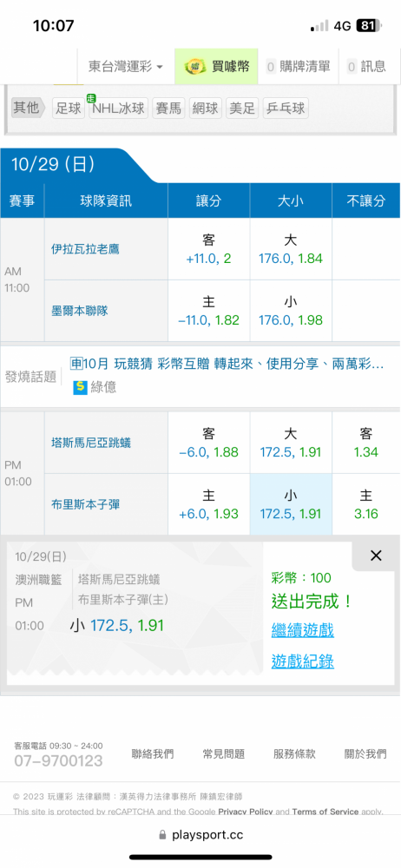
Task: Click the green S 綠億 icon
Action: (x=81, y=386)
